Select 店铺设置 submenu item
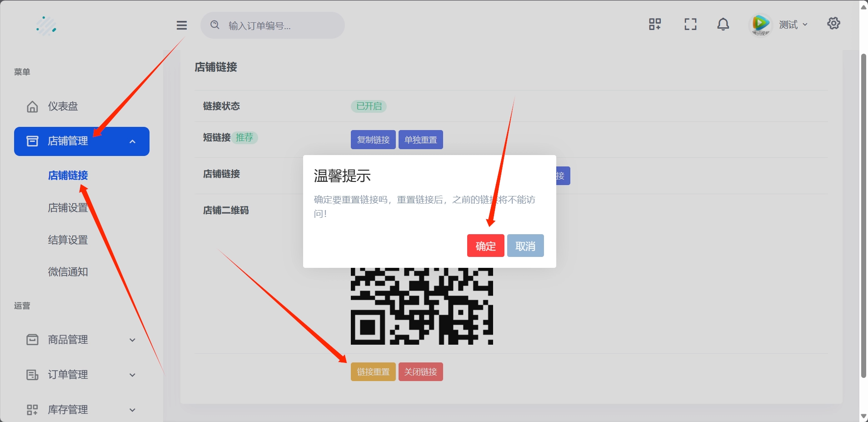This screenshot has height=422, width=868. tap(68, 208)
